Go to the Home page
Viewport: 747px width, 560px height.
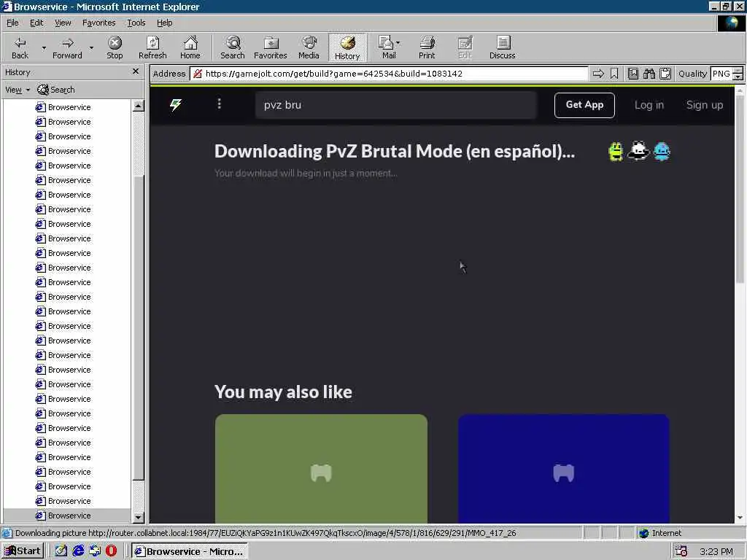coord(190,47)
